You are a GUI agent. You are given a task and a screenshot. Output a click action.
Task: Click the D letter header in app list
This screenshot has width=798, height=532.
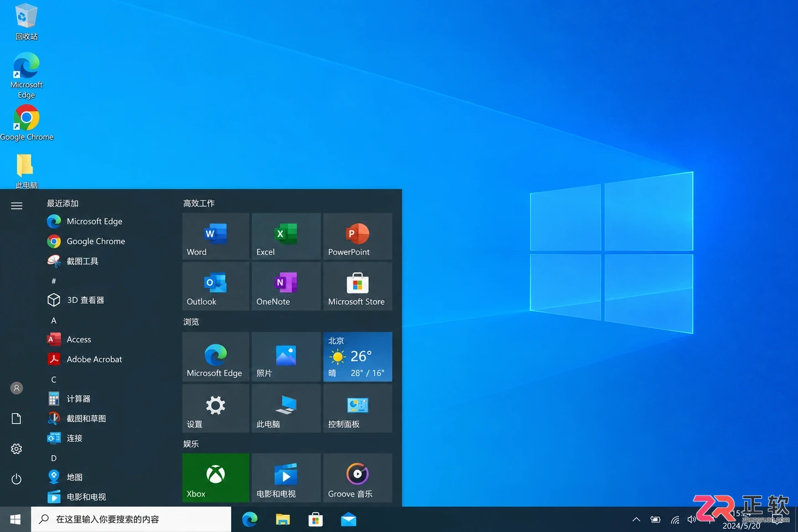pos(54,458)
